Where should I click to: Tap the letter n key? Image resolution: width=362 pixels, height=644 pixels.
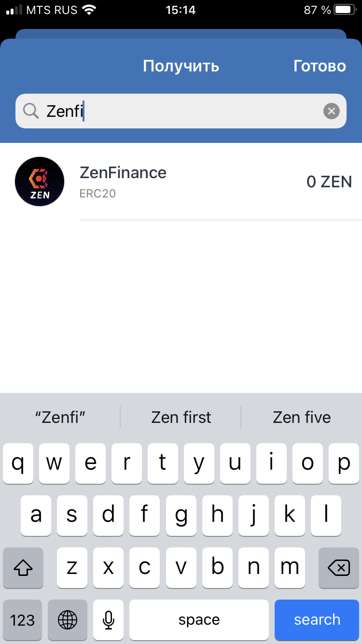[x=253, y=568]
